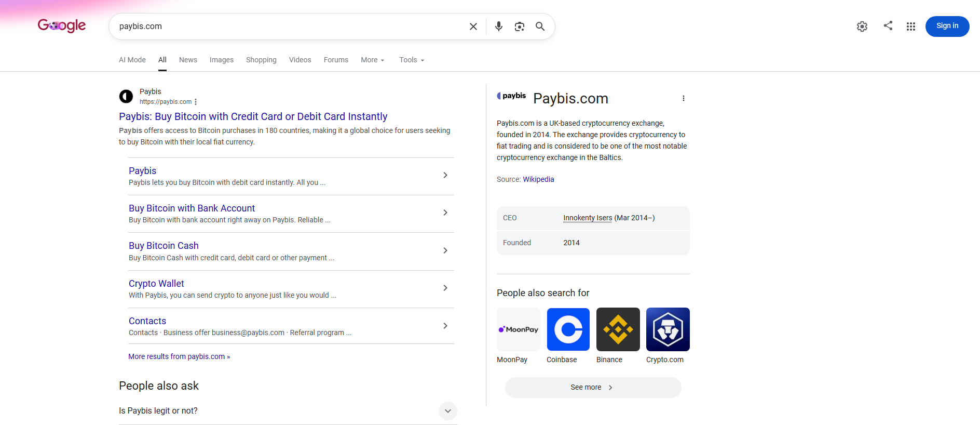Switch to Shopping tab
Image resolution: width=980 pixels, height=425 pixels.
tap(261, 60)
